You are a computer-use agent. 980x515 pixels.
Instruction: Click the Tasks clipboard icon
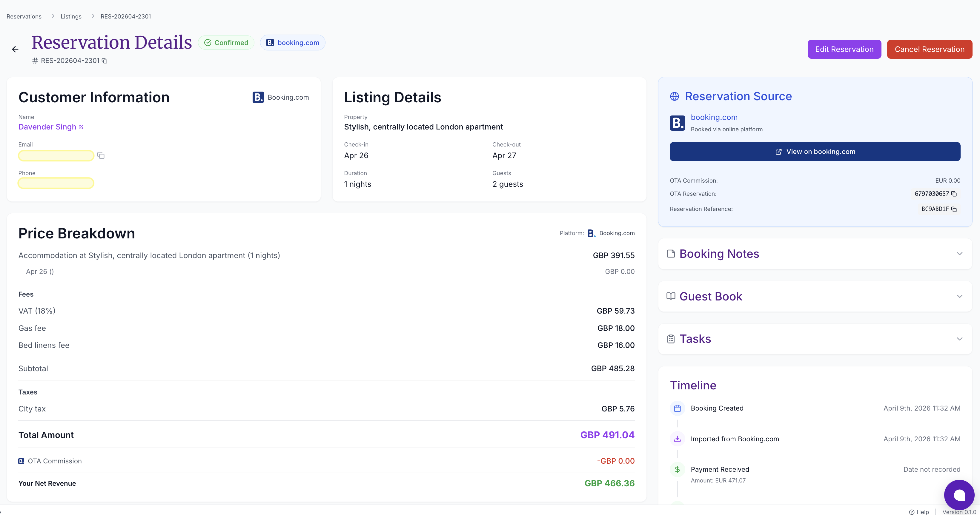coord(671,339)
